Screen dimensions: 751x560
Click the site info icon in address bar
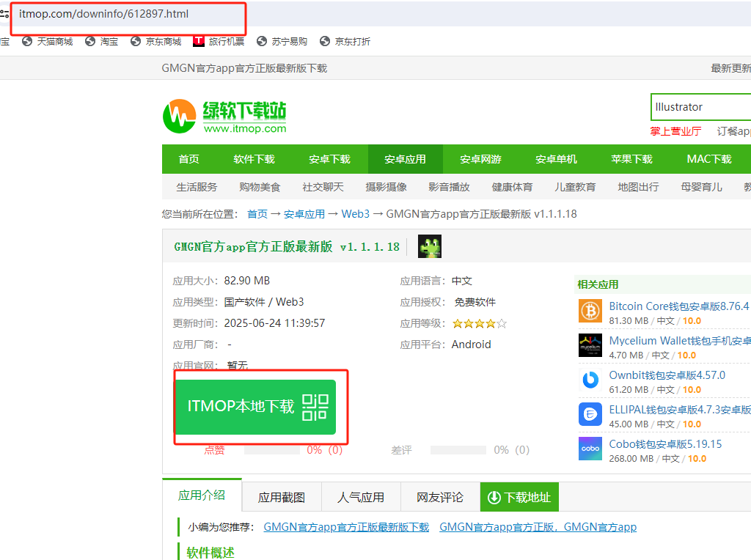tap(4, 14)
